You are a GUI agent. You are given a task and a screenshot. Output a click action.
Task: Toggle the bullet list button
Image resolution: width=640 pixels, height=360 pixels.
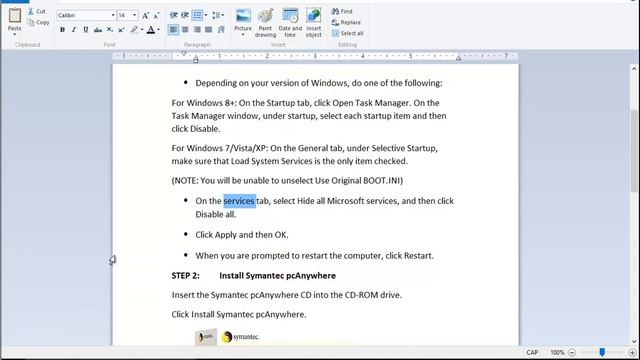pos(197,16)
